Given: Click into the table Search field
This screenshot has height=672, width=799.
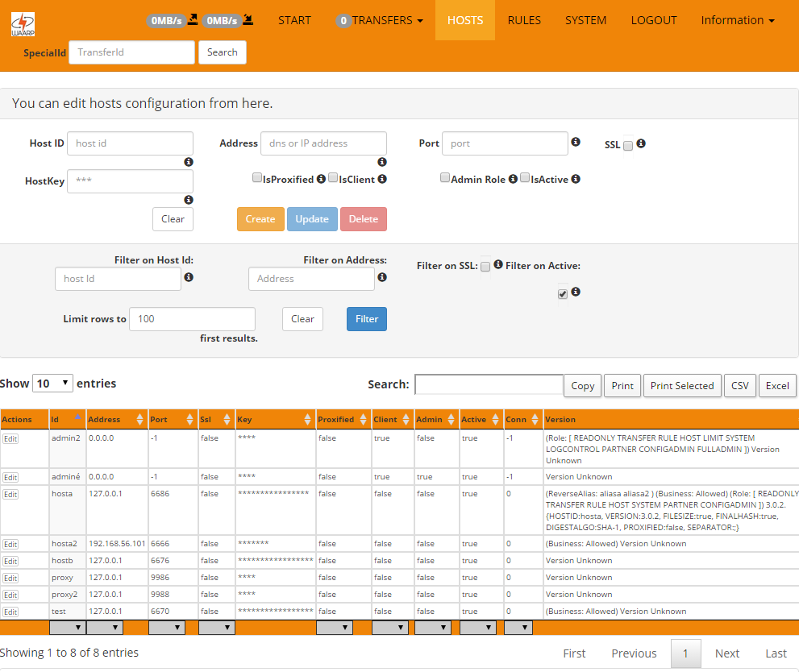Looking at the screenshot, I should click(x=489, y=384).
